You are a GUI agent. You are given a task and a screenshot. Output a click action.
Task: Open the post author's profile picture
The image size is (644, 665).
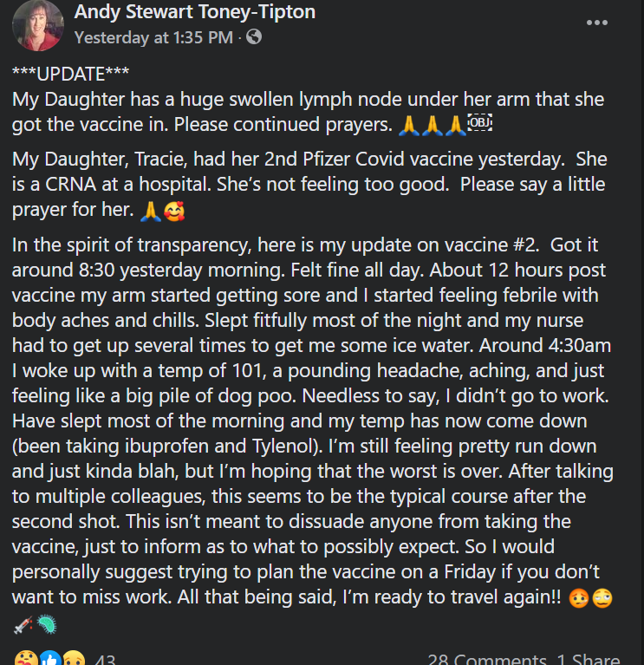tap(38, 24)
